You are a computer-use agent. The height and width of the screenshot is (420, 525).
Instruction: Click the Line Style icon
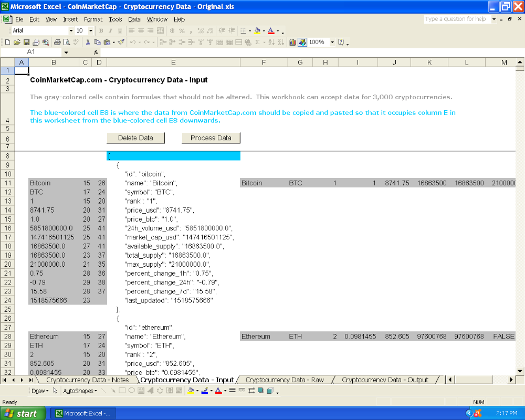coord(232,391)
